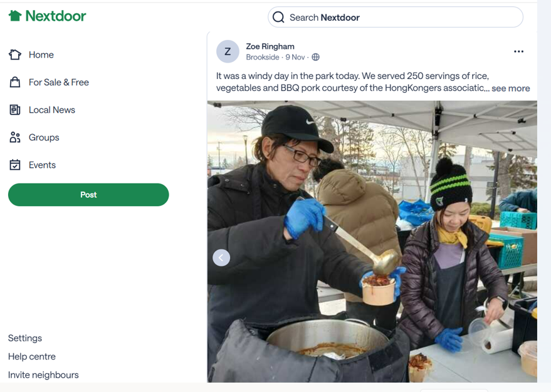Click the Home icon in sidebar
Screen dimensions: 551x392
tap(15, 55)
